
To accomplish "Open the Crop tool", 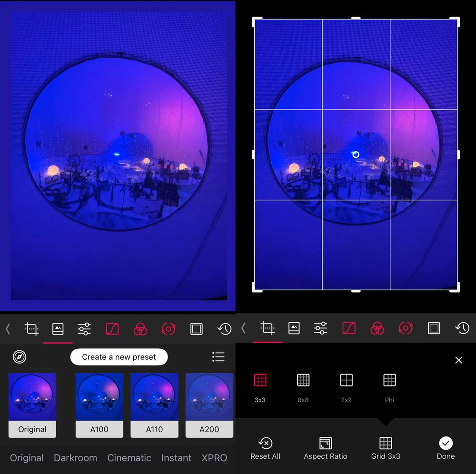I will (31, 328).
